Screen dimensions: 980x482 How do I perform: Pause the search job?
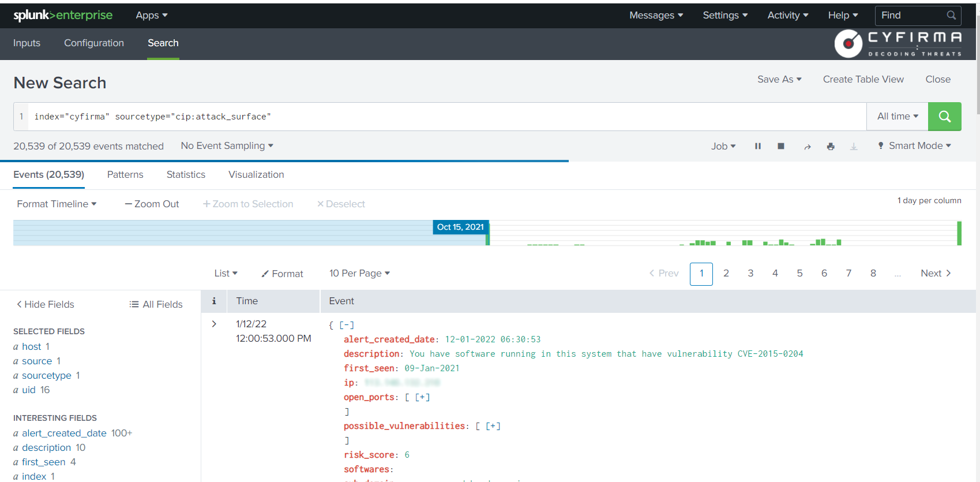pyautogui.click(x=758, y=147)
